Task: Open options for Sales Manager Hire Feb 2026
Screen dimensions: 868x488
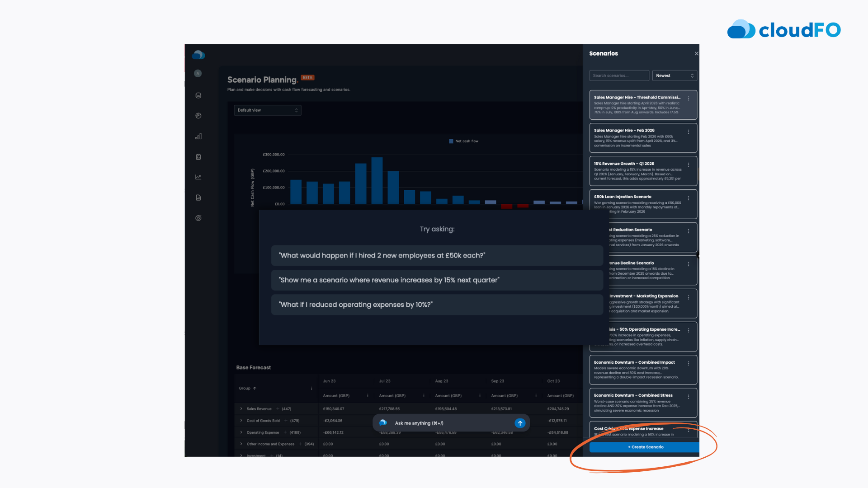Action: pyautogui.click(x=689, y=132)
